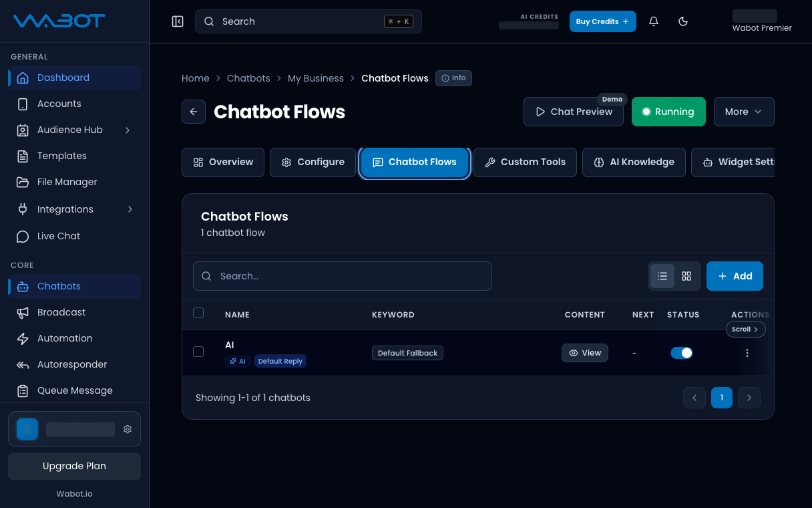Go to Chatbots breadcrumb
Screen dimensions: 812x508
[x=248, y=78]
